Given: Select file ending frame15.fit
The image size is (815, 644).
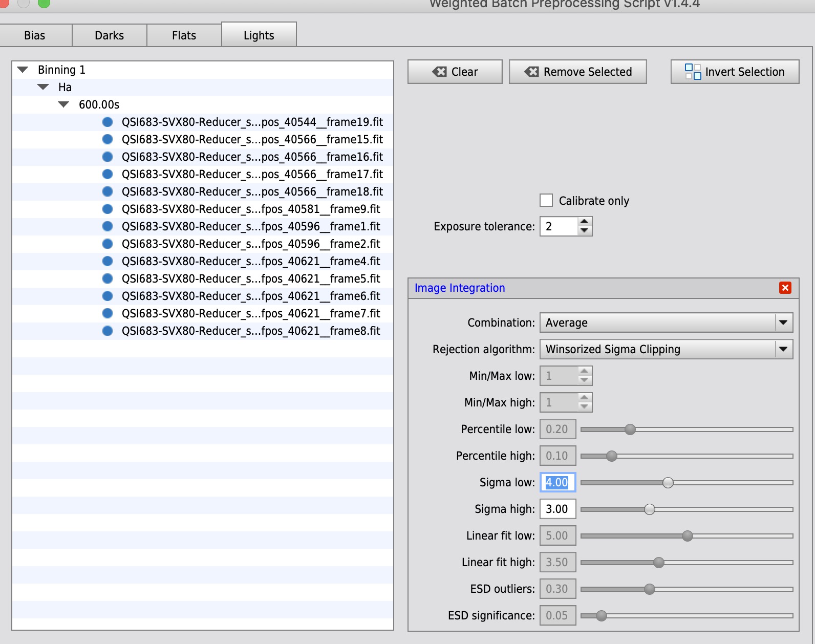Looking at the screenshot, I should (203, 139).
